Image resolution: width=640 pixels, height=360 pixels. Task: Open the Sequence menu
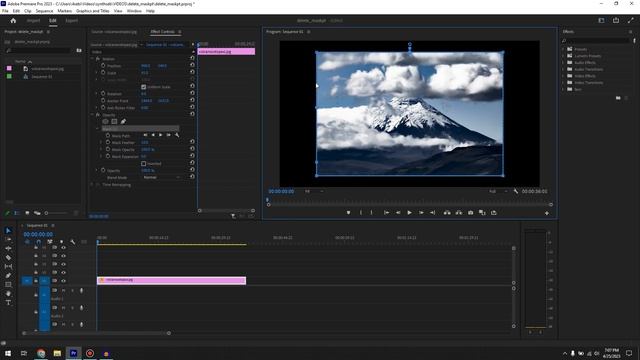coord(44,11)
